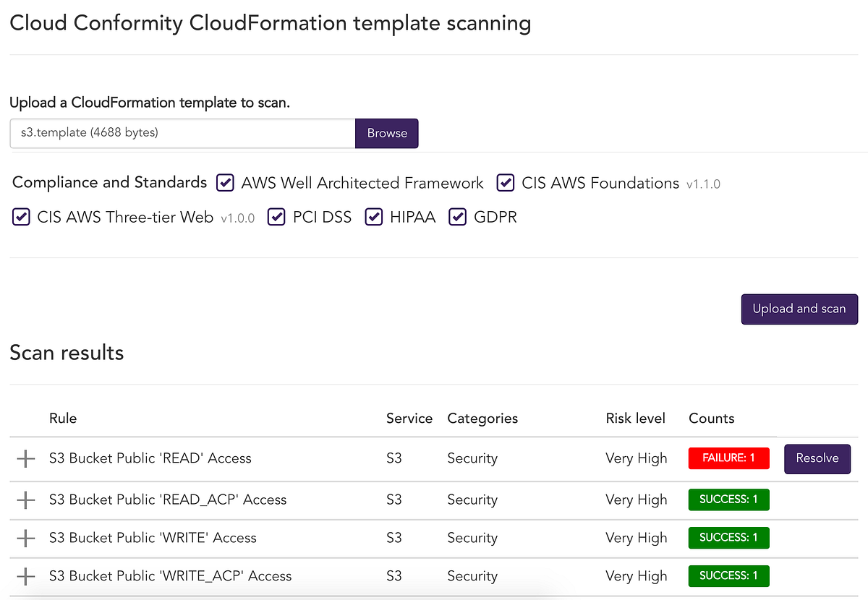Screen dimensions: 868x600
Task: Expand the 'READ_ACP' Access rule row
Action: pos(26,500)
